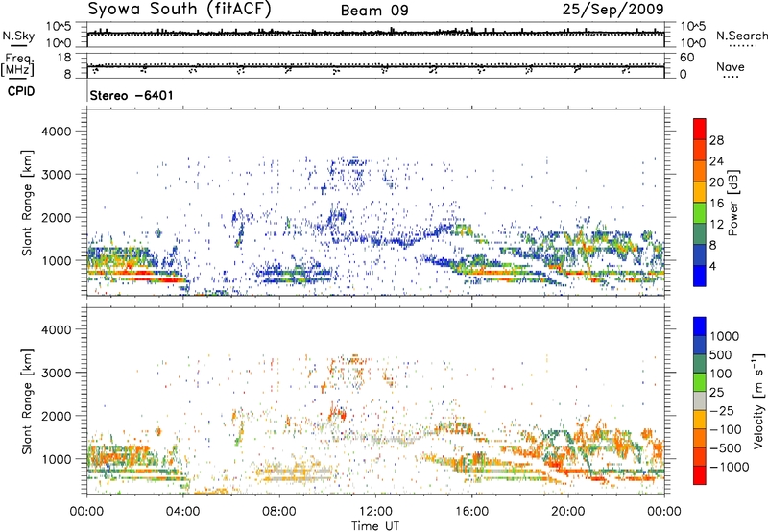Viewport: 768px width, 532px height.
Task: Click the 'Slant Range [km]' label of velocity panel
Action: click(27, 400)
